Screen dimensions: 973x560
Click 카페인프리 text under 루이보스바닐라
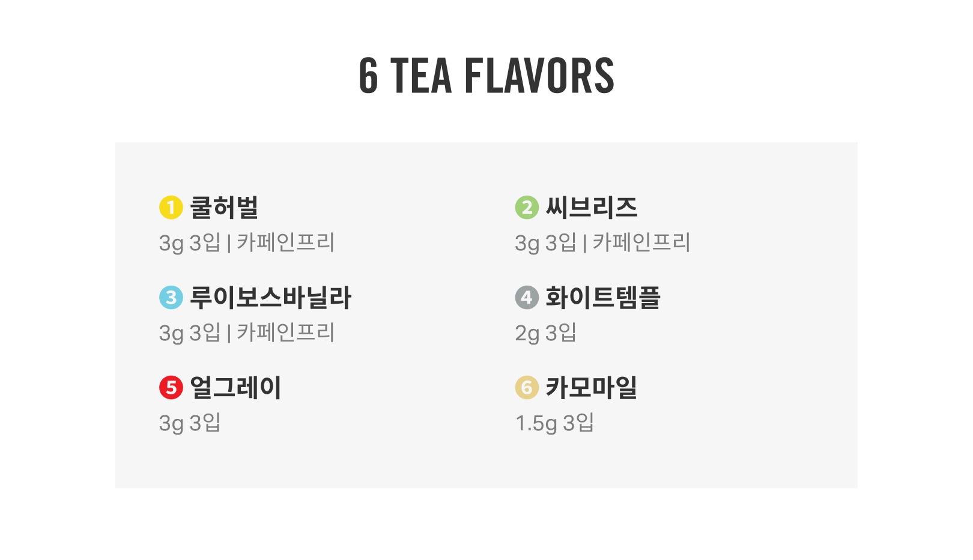(285, 333)
